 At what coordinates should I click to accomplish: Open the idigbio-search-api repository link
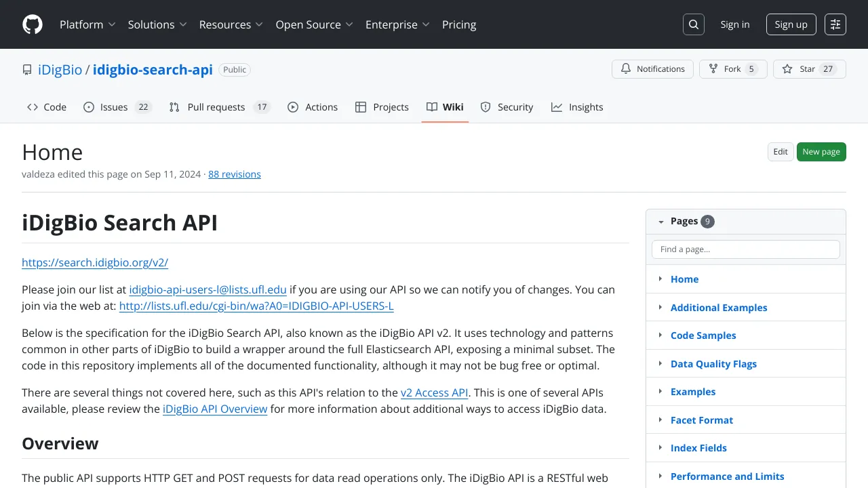click(153, 70)
